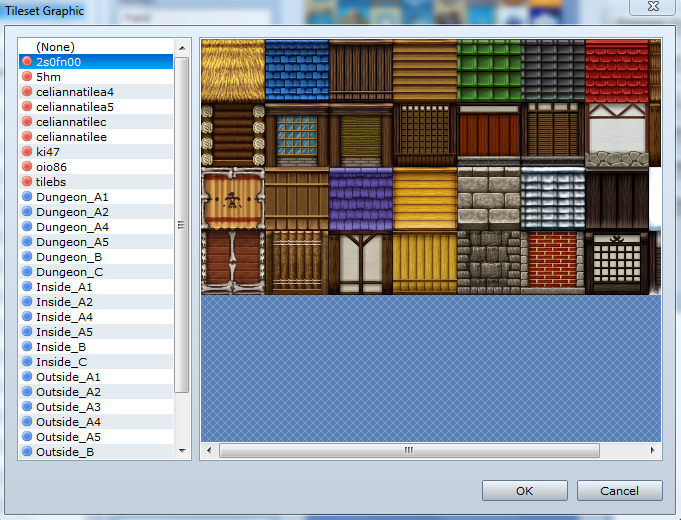Click the straw thatch roof tile
Image resolution: width=681 pixels, height=520 pixels.
[x=233, y=71]
